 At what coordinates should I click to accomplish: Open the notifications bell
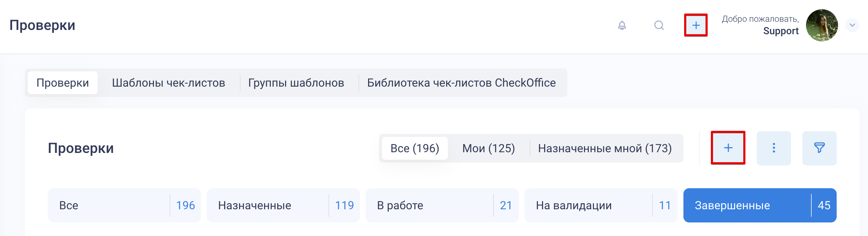(x=622, y=25)
